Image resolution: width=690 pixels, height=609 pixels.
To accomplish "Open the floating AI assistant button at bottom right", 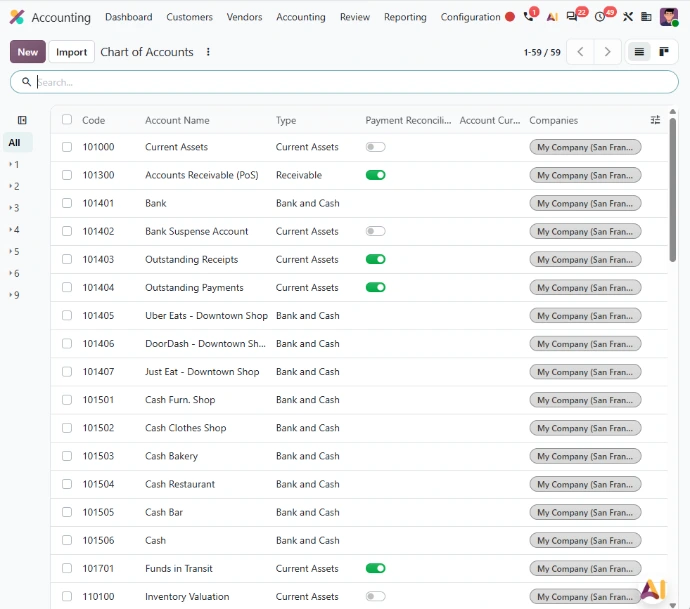I will click(x=653, y=588).
